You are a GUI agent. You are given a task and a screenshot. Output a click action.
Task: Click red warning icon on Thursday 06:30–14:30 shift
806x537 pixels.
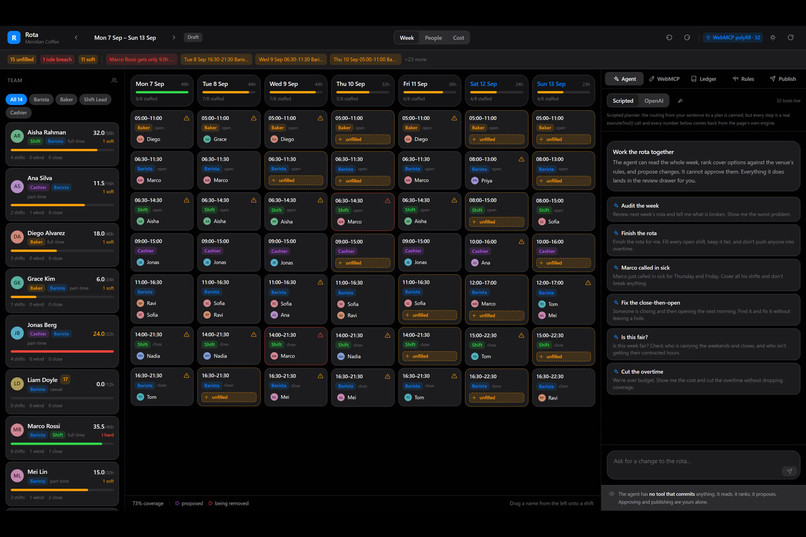click(388, 201)
